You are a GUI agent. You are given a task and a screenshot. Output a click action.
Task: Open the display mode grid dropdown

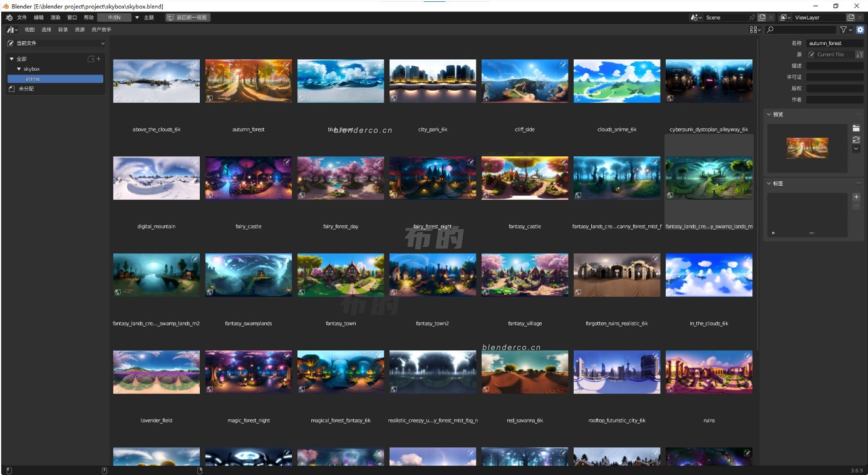[x=755, y=29]
